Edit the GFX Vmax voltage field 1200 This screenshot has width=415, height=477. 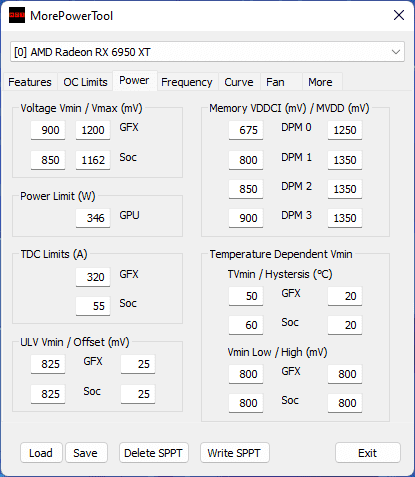point(93,130)
